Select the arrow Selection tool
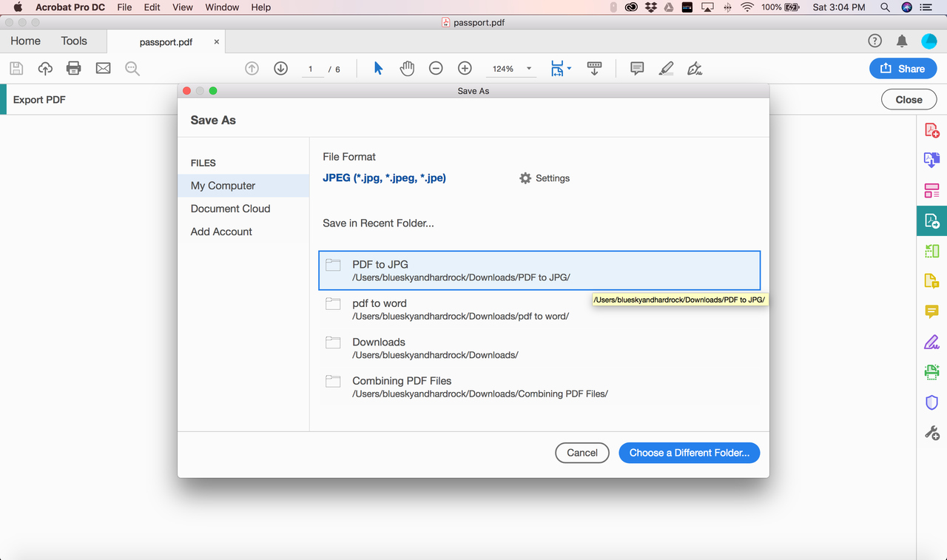The height and width of the screenshot is (560, 947). click(x=378, y=69)
